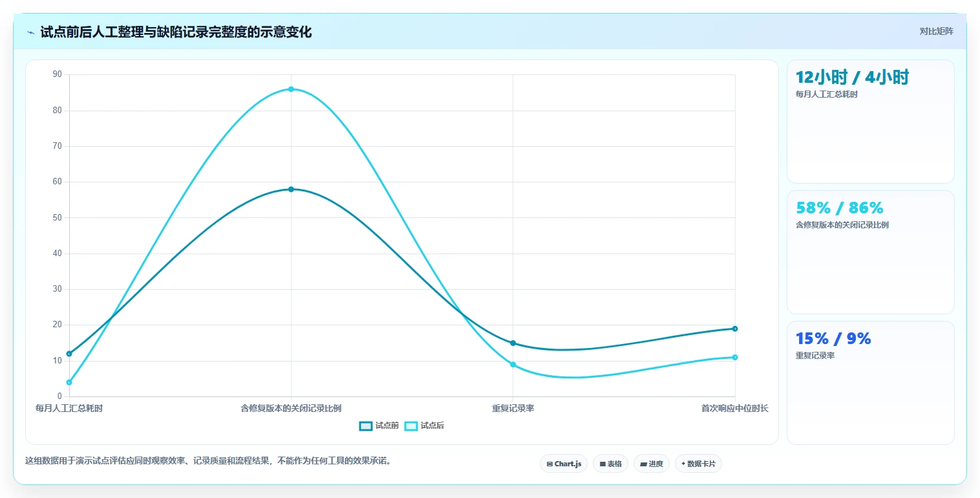Viewport: 980px width, 498px height.
Task: Select the 表格 chip
Action: 610,464
